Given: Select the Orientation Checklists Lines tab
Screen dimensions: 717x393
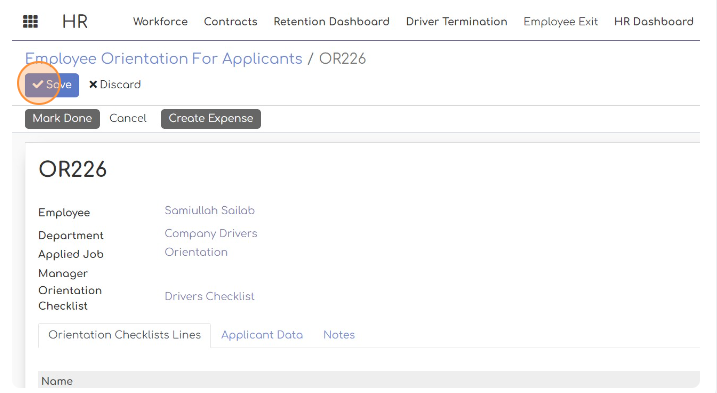Looking at the screenshot, I should [x=124, y=335].
